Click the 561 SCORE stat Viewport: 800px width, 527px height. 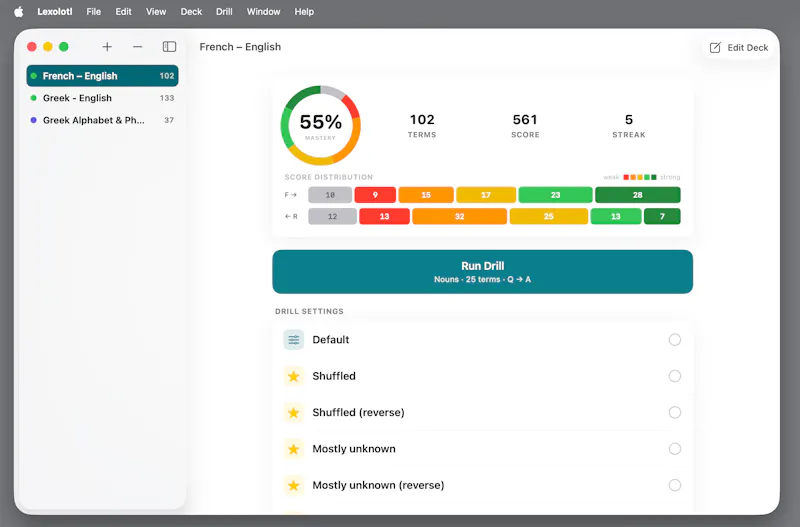tap(525, 126)
